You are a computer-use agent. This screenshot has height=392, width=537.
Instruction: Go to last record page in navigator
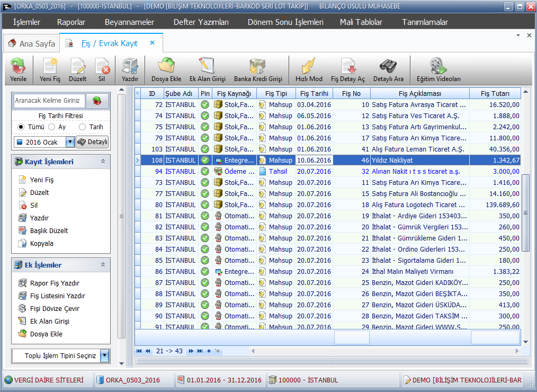tap(200, 351)
